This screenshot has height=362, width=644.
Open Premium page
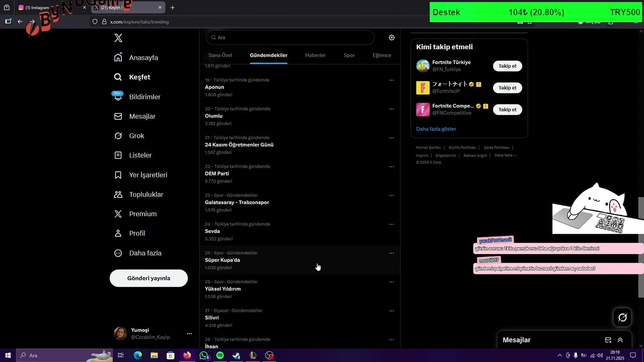click(135, 214)
